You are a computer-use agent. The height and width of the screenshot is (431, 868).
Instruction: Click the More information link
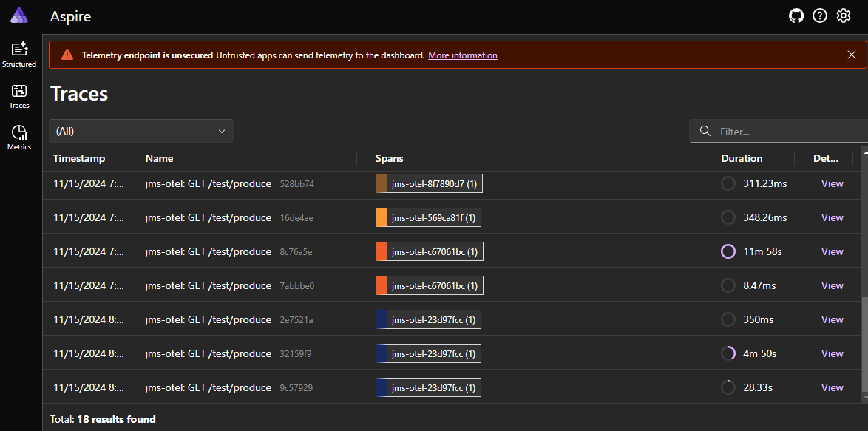tap(463, 55)
